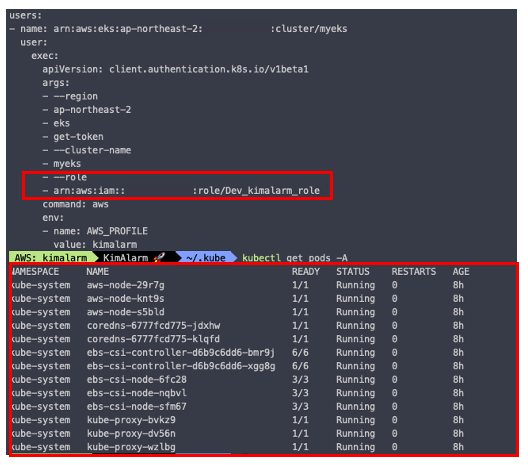Select pod name coredns-6777fcd775-klqfd

(154, 339)
